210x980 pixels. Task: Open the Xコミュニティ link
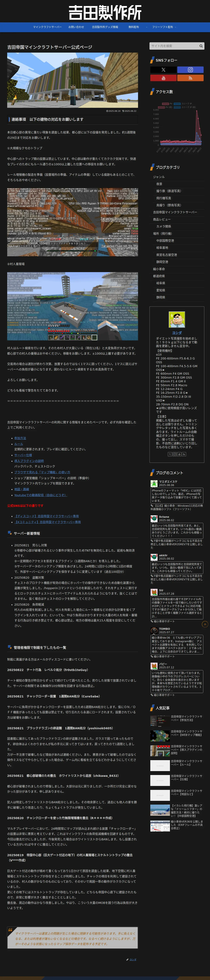click(x=48, y=522)
